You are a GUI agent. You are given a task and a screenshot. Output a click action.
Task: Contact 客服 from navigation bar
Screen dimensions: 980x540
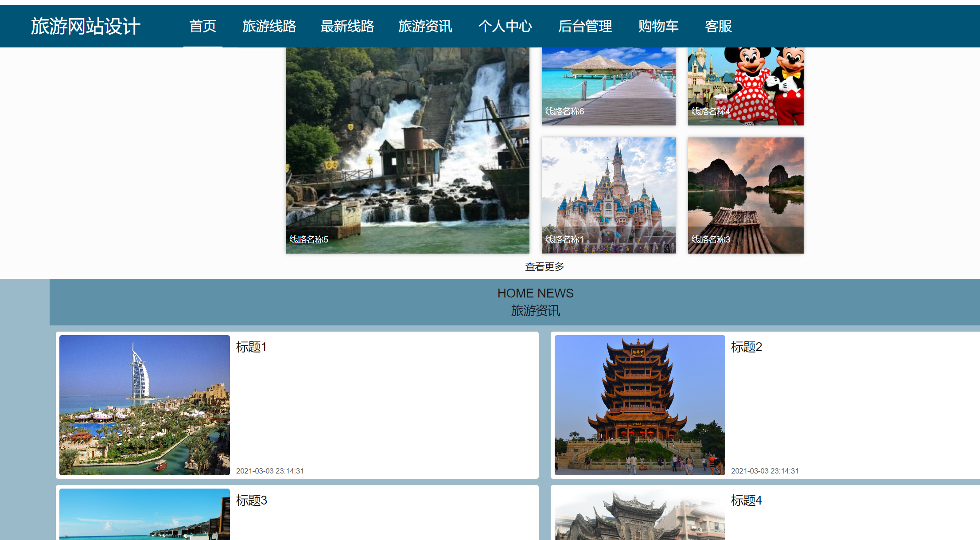(x=718, y=26)
